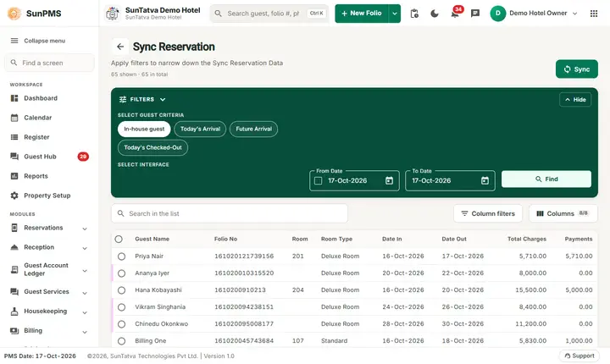
Task: Open the apps grid icon
Action: 594,14
